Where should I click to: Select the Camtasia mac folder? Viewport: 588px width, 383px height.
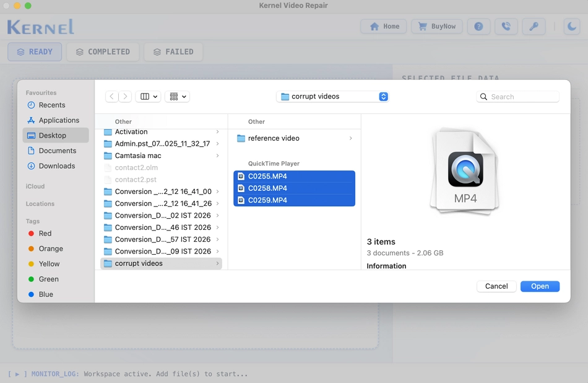point(162,156)
